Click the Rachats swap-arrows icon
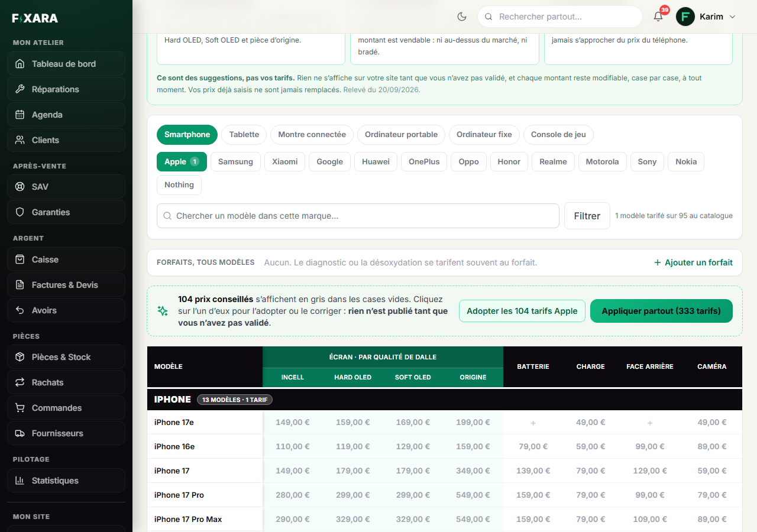Screen dimensions: 757x532 pyautogui.click(x=20, y=382)
